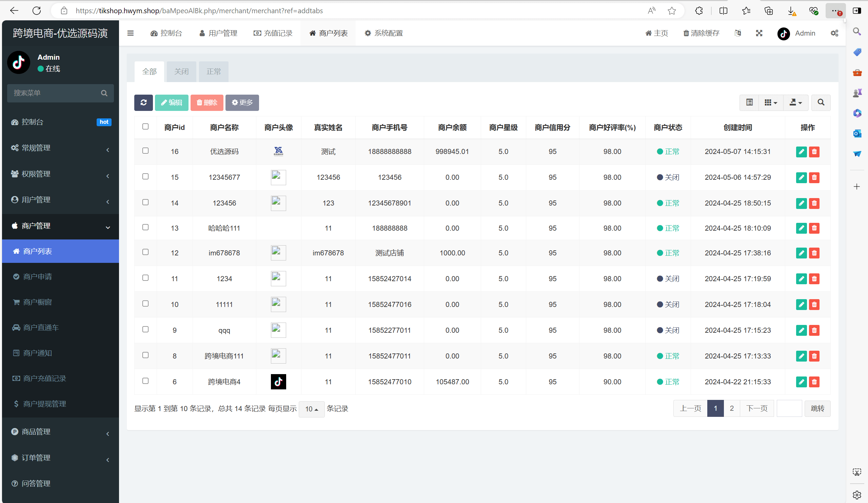
Task: Click the red delete icon for merchant 16
Action: [x=814, y=152]
